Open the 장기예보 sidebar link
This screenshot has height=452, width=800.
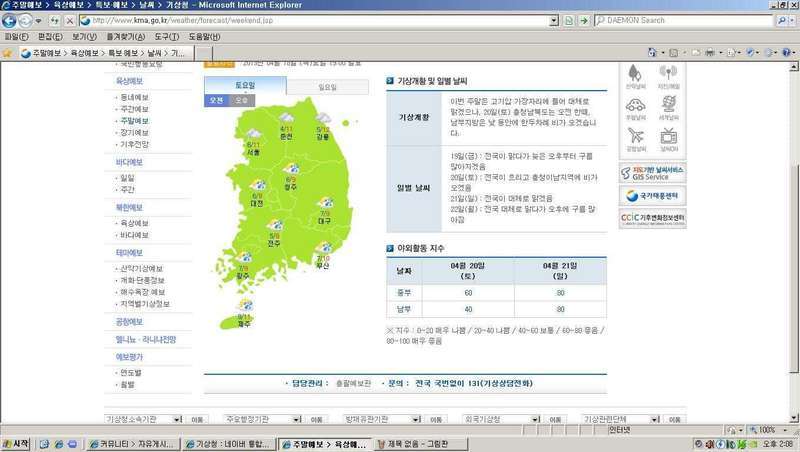click(x=134, y=132)
